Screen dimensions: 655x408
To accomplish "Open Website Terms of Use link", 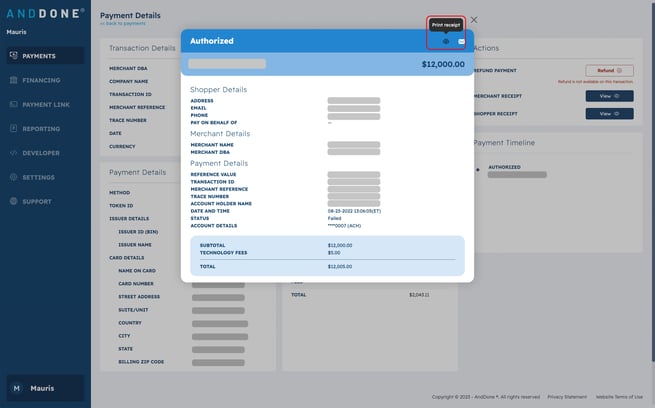I will 619,397.
